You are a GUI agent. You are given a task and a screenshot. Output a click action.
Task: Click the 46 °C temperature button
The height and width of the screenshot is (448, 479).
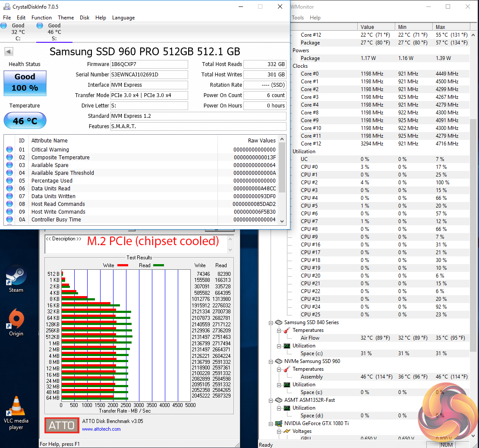pyautogui.click(x=25, y=121)
